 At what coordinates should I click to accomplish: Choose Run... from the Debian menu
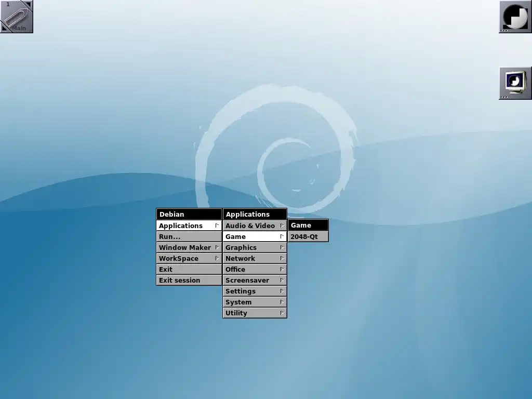(x=189, y=236)
